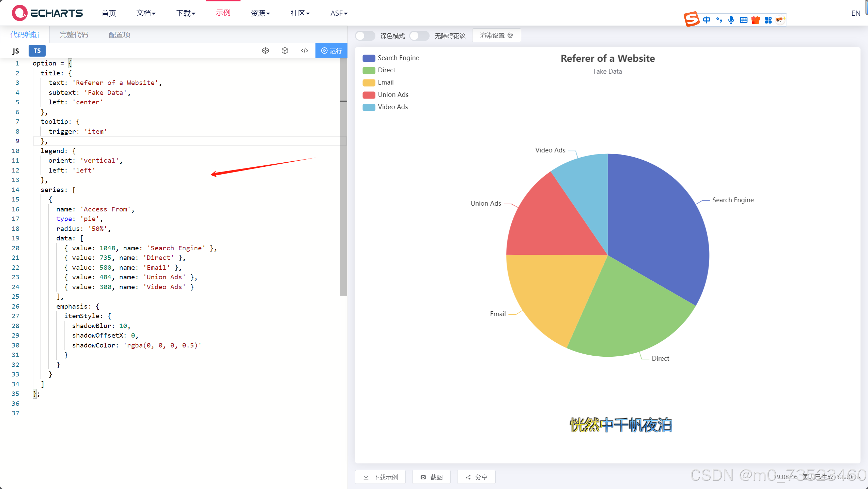Open example in CodeSandbox cube icon

click(285, 50)
